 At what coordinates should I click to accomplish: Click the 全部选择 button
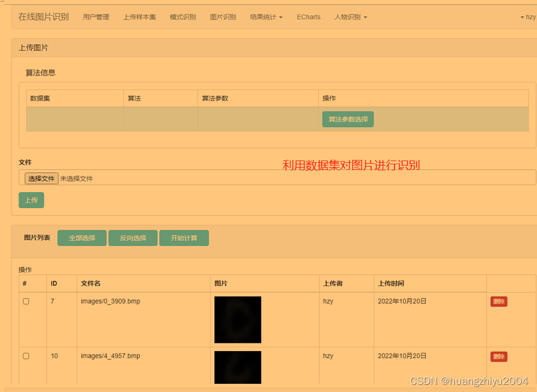(82, 238)
